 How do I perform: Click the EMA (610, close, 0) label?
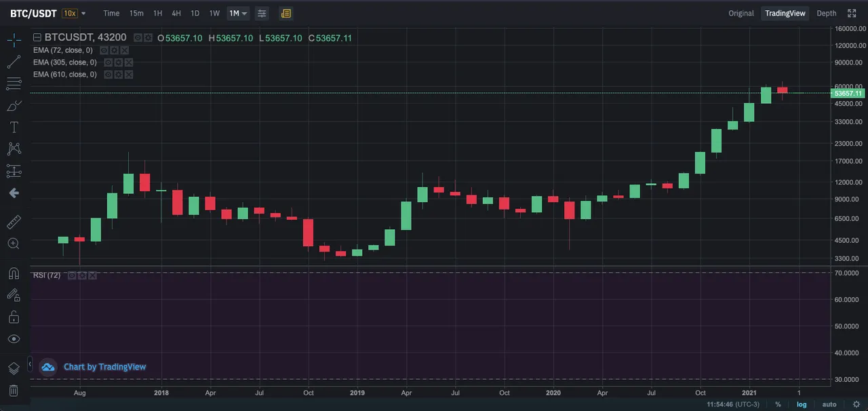click(65, 75)
